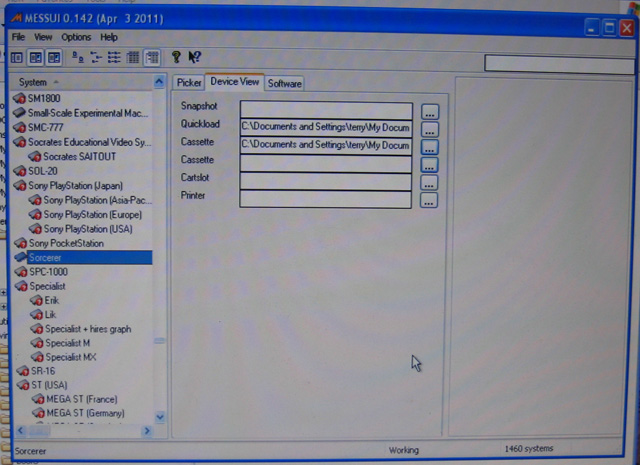Browse for a Cartslot file
The image size is (640, 465).
pos(429,183)
